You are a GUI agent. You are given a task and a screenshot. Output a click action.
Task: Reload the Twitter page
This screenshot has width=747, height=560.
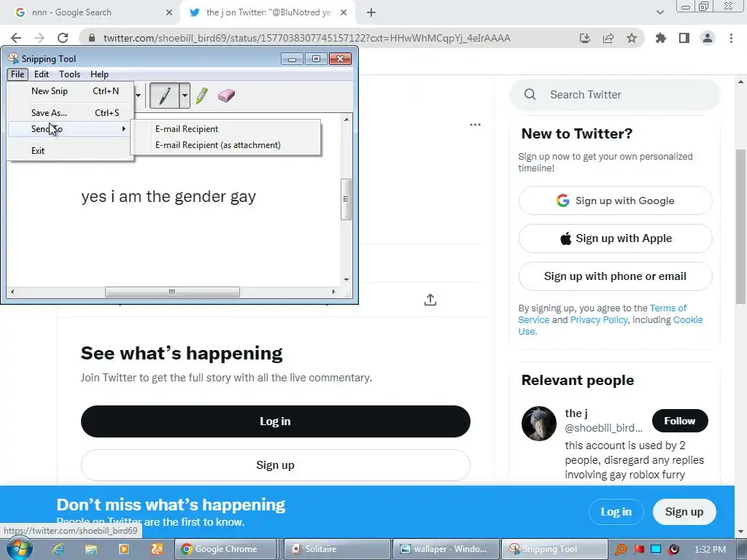click(63, 38)
